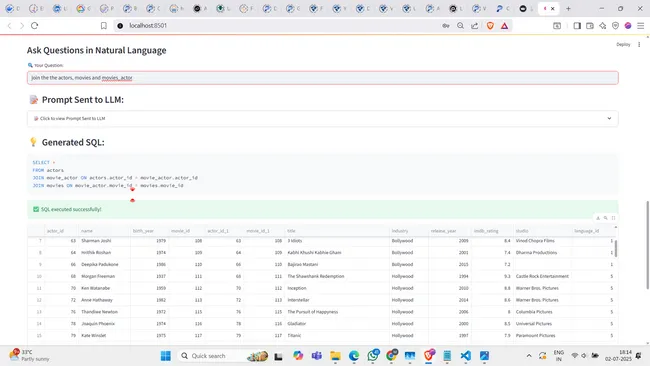
Task: Open the saved passwords key icon
Action: (446, 26)
